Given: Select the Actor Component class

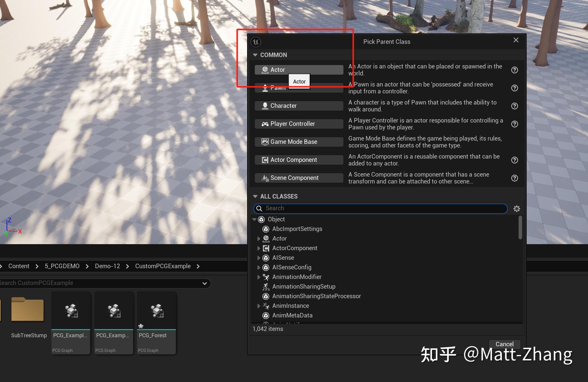Looking at the screenshot, I should click(x=299, y=159).
